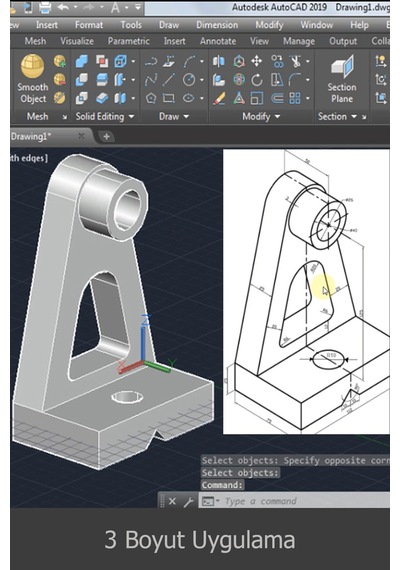Select the Thicken tool
The height and width of the screenshot is (570, 400).
click(x=102, y=98)
